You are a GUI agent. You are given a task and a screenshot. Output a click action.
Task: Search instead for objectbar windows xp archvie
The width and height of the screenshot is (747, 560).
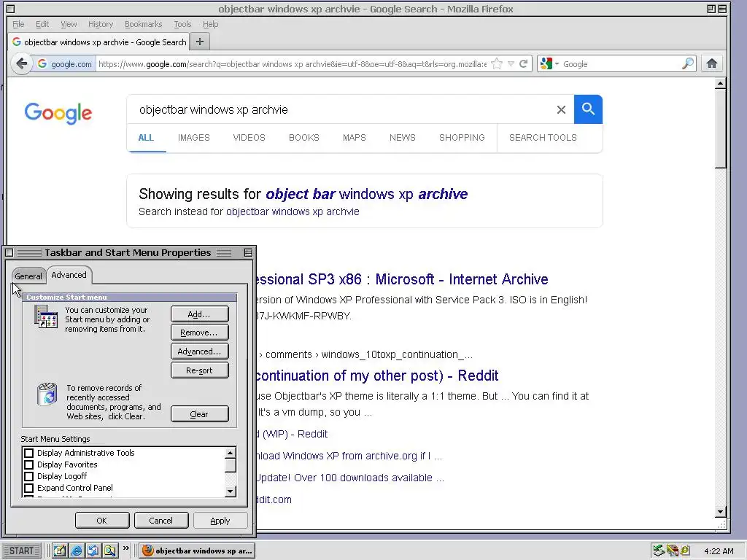(x=293, y=211)
